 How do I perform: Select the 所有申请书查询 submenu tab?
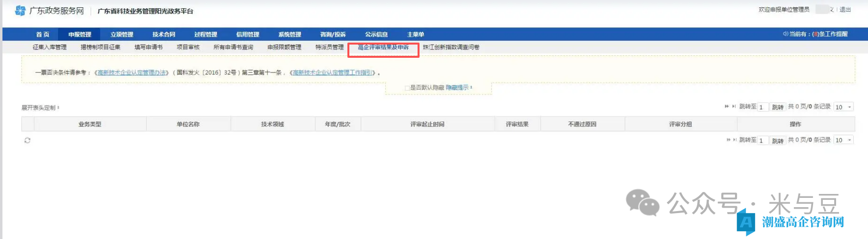click(x=233, y=47)
